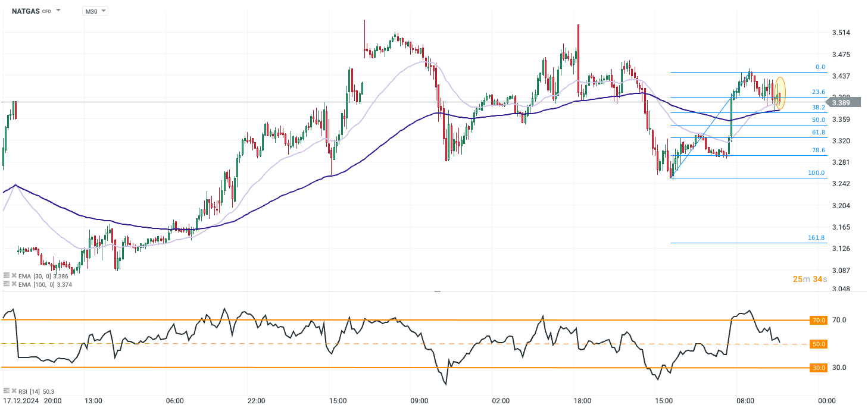Click the 3.165 price axis label
The width and height of the screenshot is (868, 411).
point(841,227)
